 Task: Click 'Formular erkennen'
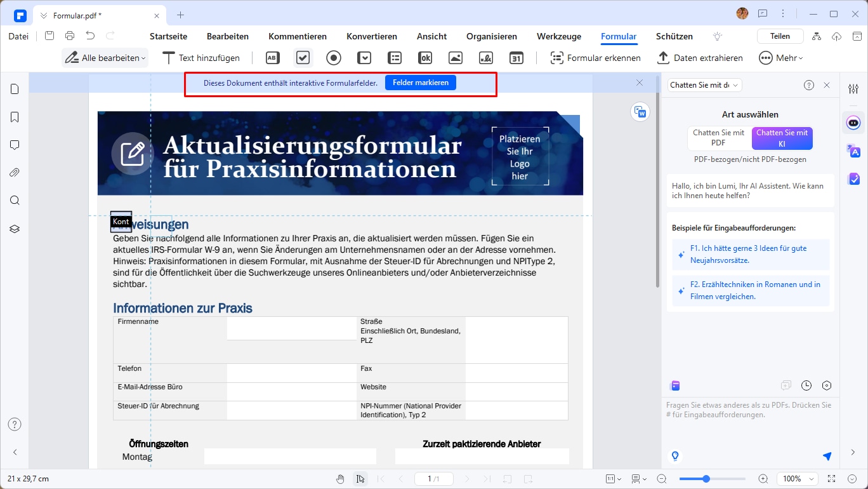pos(595,58)
